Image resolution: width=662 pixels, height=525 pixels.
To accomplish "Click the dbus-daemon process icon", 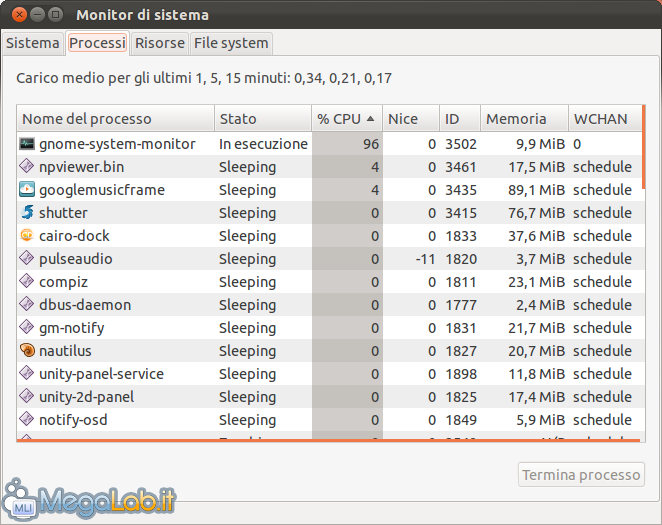I will pyautogui.click(x=27, y=304).
